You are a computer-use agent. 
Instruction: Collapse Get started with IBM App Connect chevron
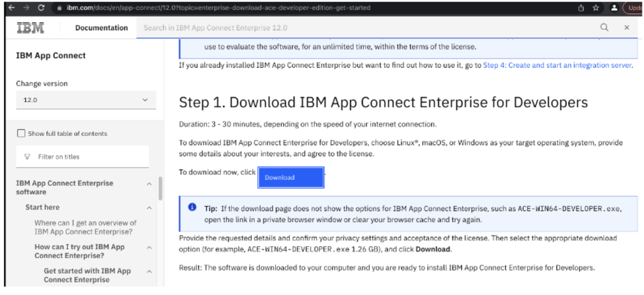click(149, 272)
